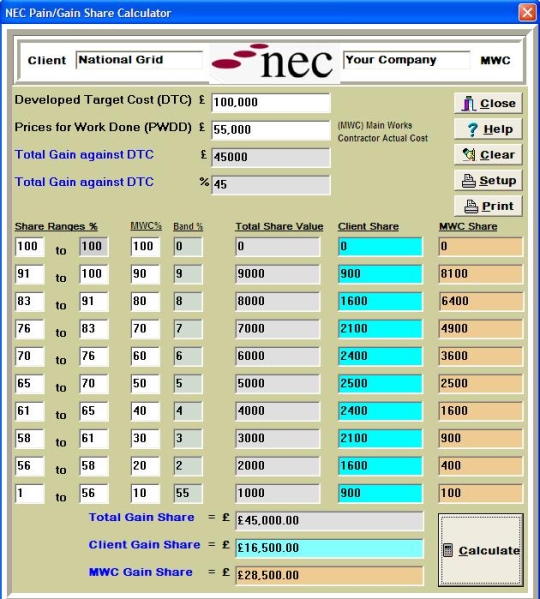540x599 pixels.
Task: Click the Your Company name field
Action: tap(407, 60)
